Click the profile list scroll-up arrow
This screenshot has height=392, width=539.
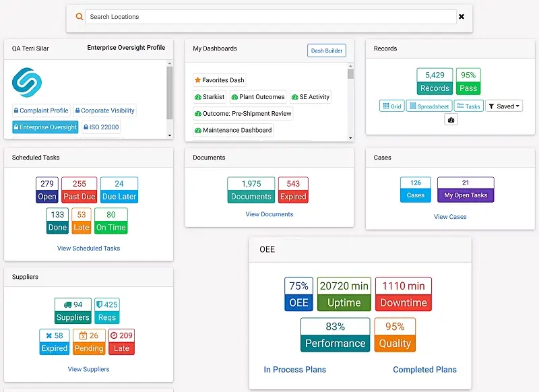click(x=170, y=63)
